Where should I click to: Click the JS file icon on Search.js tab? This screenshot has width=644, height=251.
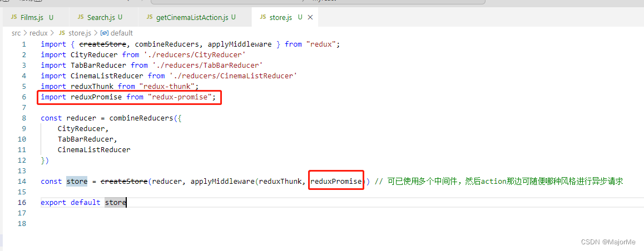coord(81,17)
